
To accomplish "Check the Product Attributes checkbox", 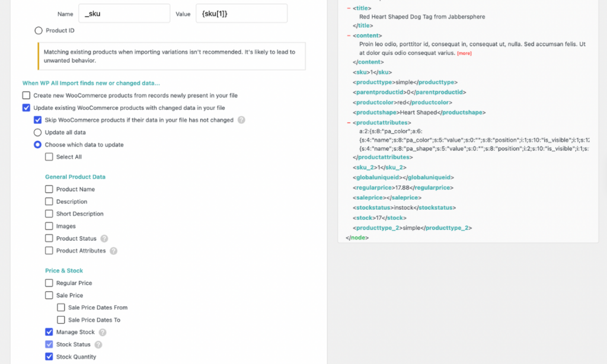I will coord(49,251).
